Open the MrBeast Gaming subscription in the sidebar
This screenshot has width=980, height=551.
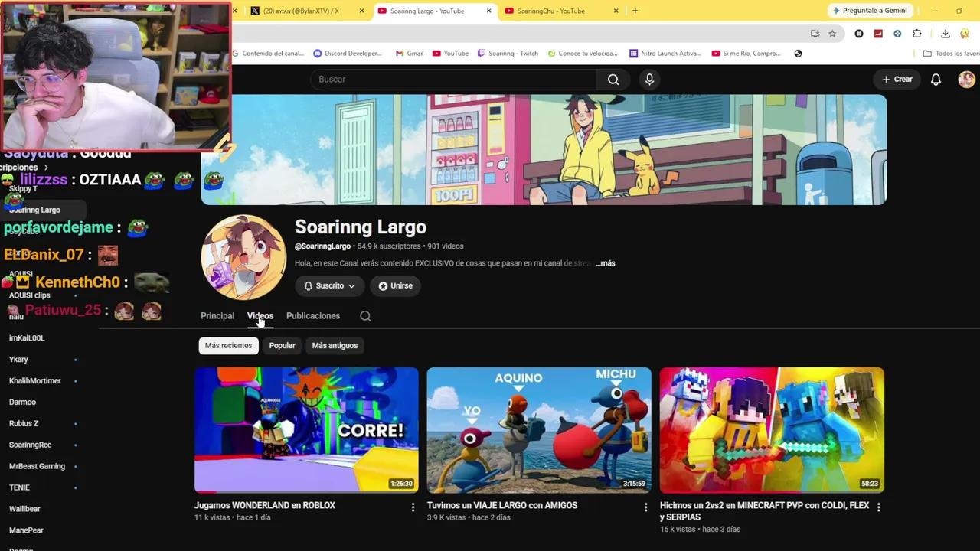(x=37, y=466)
